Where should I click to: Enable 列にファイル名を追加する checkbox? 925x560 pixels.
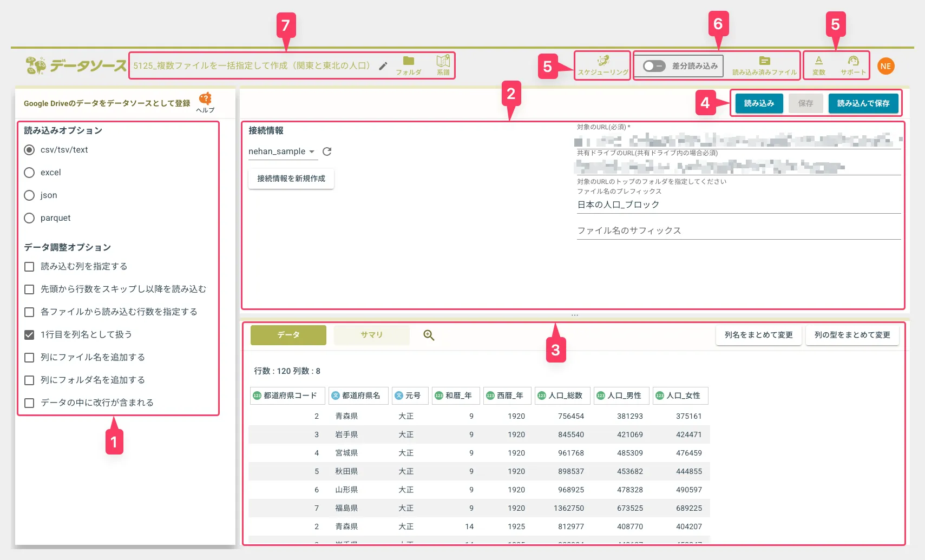coord(29,358)
